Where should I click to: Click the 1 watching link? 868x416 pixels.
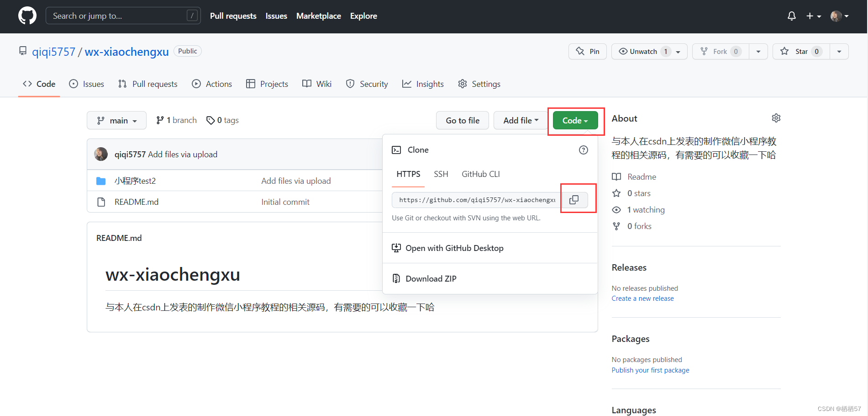[x=638, y=210]
